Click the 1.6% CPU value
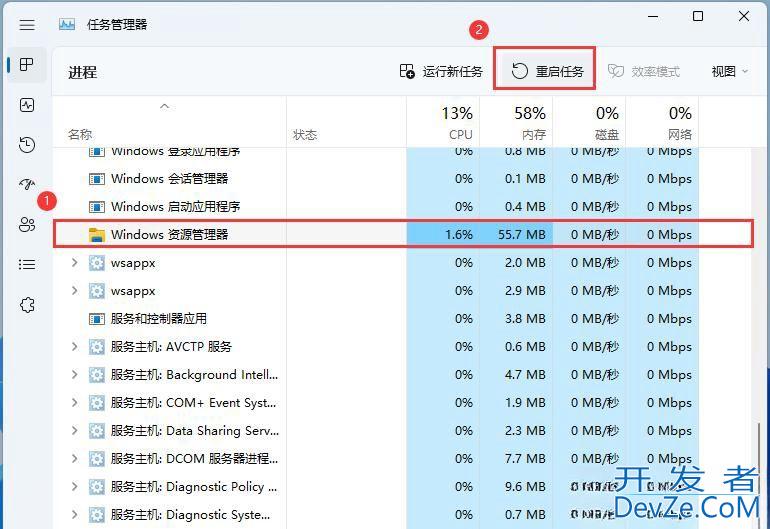Image resolution: width=770 pixels, height=529 pixels. (x=459, y=235)
